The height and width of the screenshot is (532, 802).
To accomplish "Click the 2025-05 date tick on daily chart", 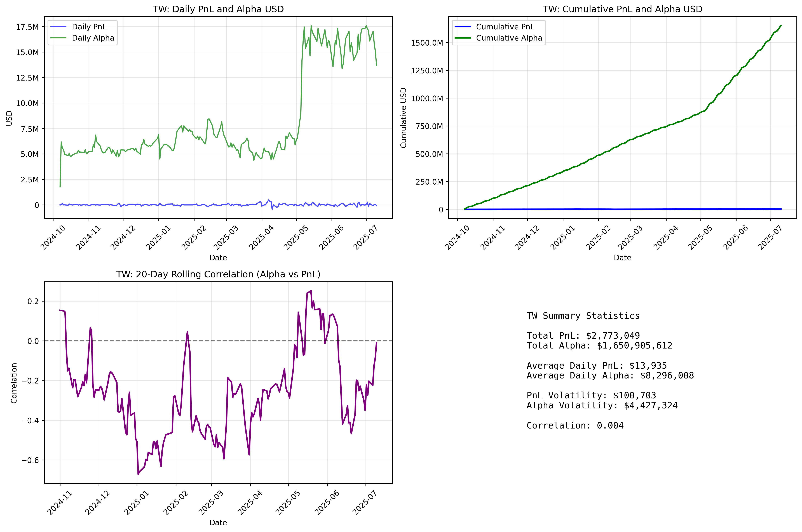I will [296, 237].
